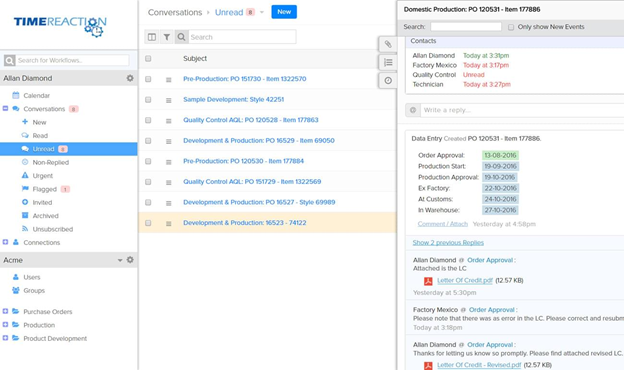Open the column layout toggle icon
Image resolution: width=624 pixels, height=370 pixels.
[x=152, y=37]
